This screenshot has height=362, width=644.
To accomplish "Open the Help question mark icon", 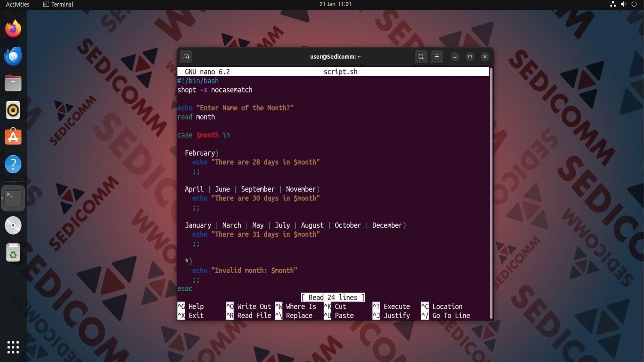I will coord(13,164).
